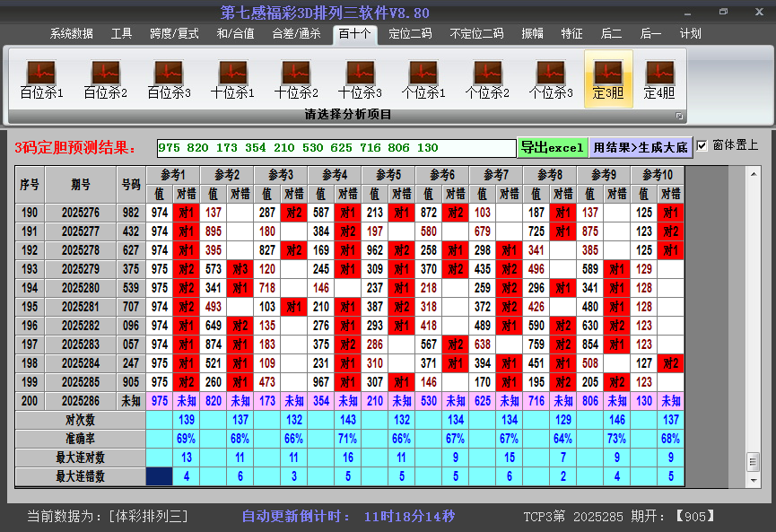Image resolution: width=776 pixels, height=532 pixels.
Task: Open the 系统数据 menu
Action: [x=72, y=33]
